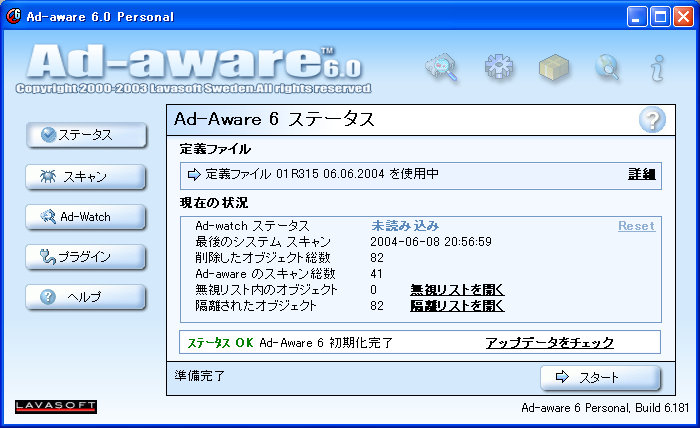
Task: Open the プラグイン sidebar section
Action: pos(86,257)
